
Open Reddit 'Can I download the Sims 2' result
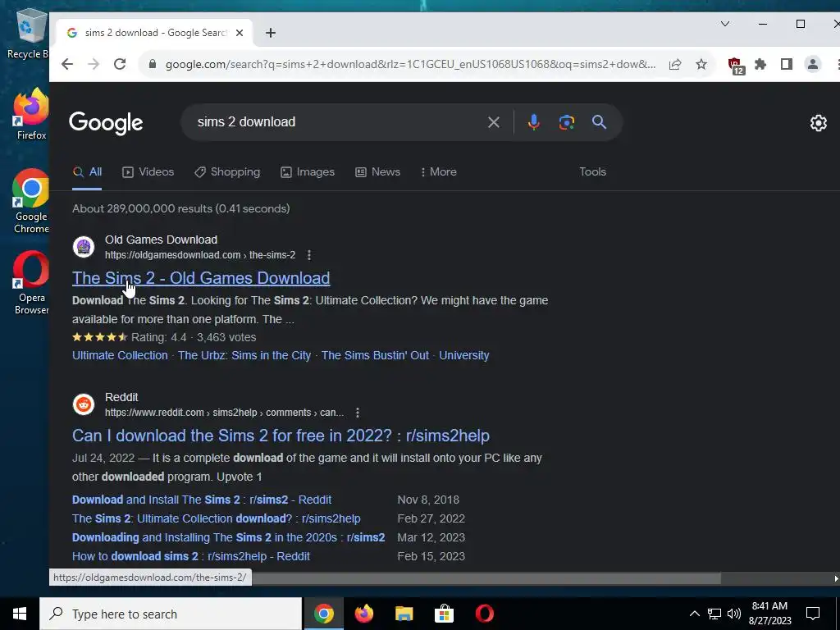click(281, 436)
